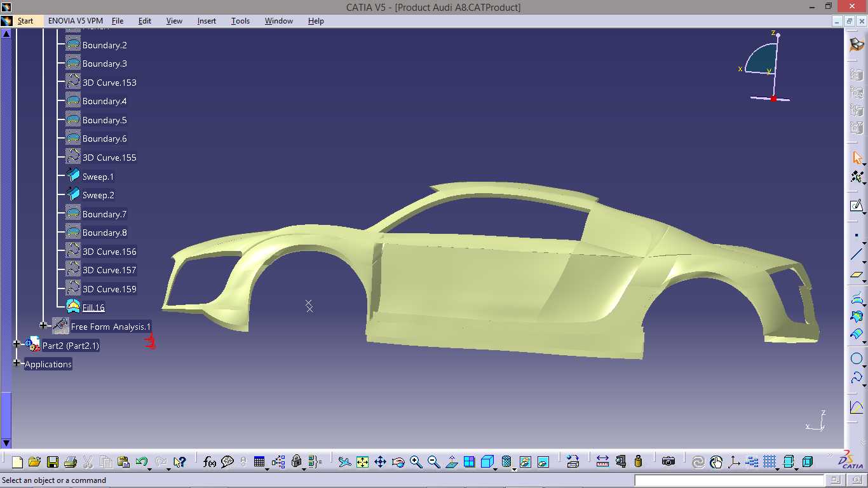Screen dimensions: 868x488
Task: Toggle the grid display icon
Action: tap(770, 462)
